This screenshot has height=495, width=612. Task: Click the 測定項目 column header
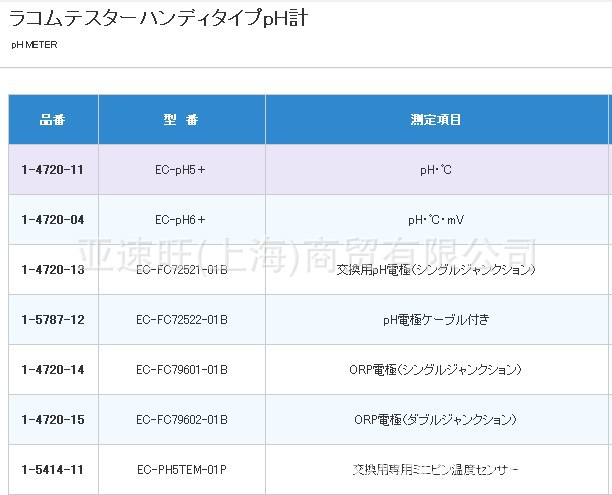pos(436,119)
